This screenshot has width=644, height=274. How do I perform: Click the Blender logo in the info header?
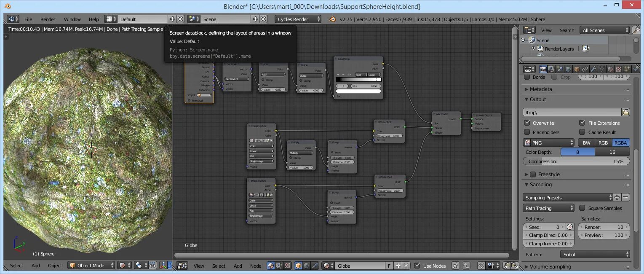click(x=332, y=19)
